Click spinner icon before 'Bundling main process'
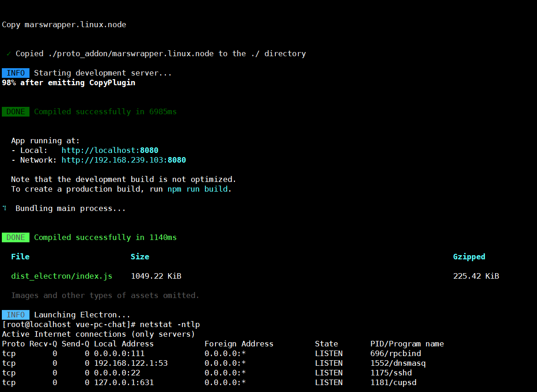Viewport: 537px width, 392px height. (x=5, y=208)
